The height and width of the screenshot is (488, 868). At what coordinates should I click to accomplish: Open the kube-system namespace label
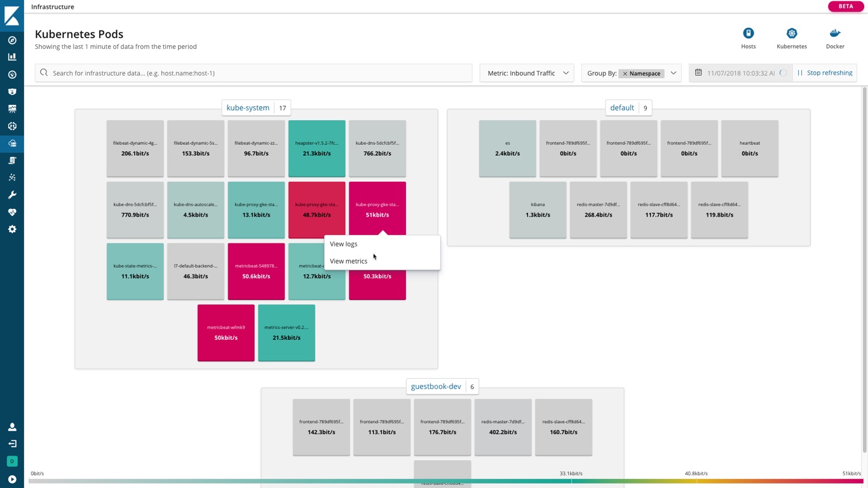point(248,107)
